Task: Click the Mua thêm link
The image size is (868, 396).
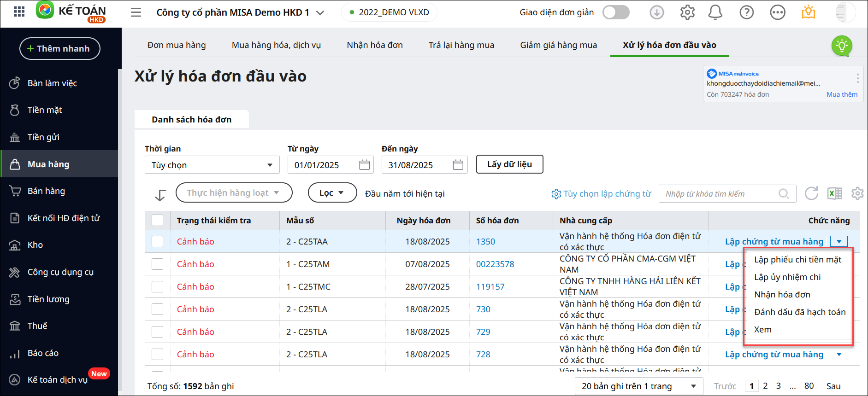Action: click(842, 94)
